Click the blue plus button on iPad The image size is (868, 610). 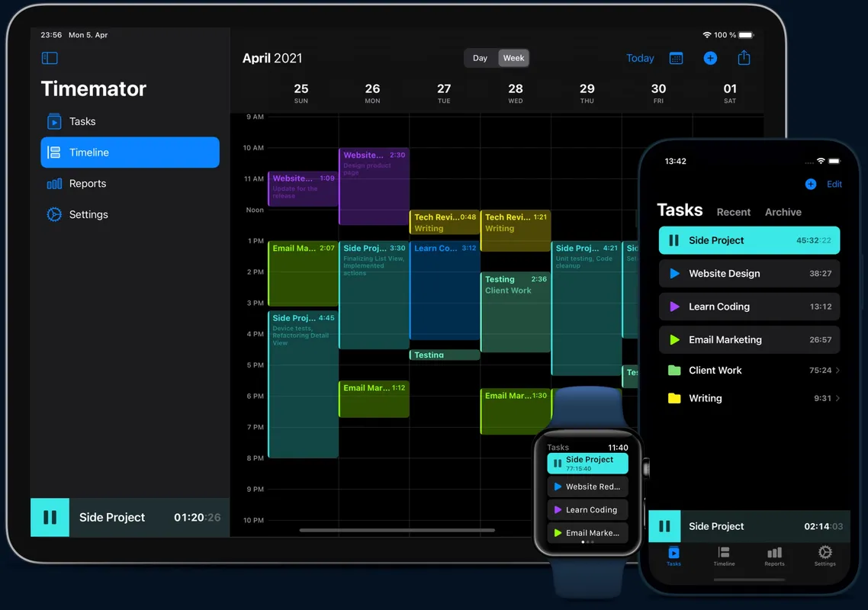pos(710,58)
